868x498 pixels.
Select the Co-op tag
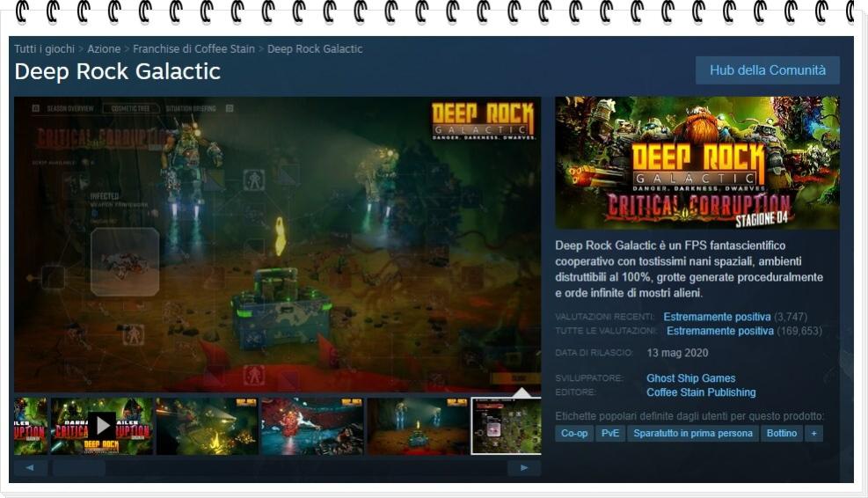[x=574, y=433]
